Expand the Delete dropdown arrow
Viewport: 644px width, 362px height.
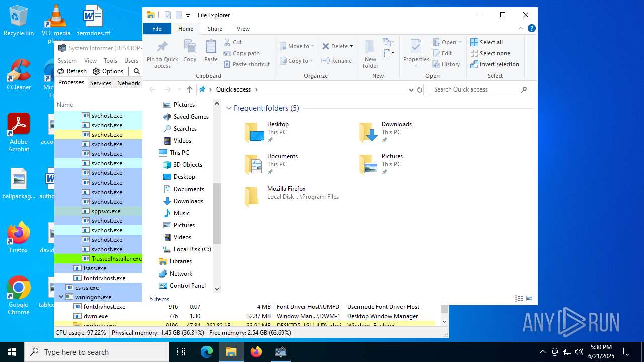[x=351, y=46]
